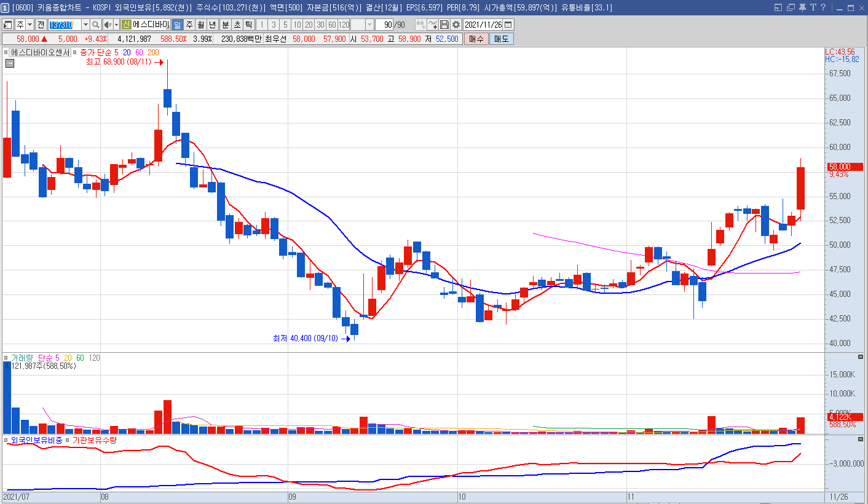Click the LC:43.56 indicator box
868x504 pixels.
840,52
